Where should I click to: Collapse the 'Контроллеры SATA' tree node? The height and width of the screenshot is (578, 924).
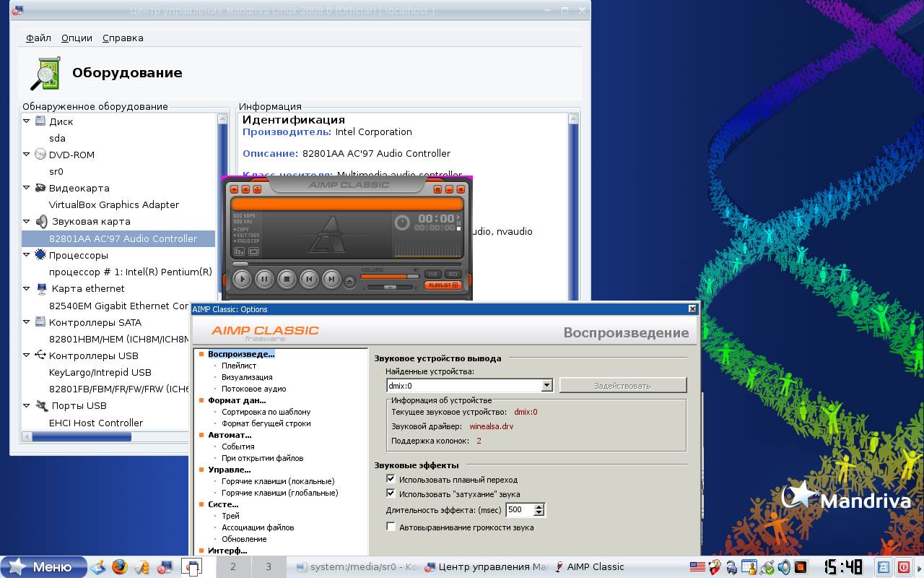pos(27,322)
